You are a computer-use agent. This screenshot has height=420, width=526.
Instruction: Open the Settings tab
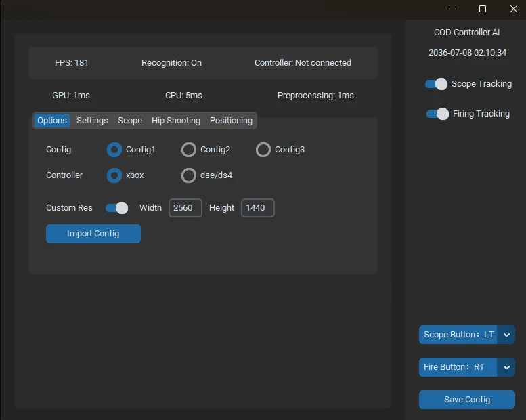[92, 121]
